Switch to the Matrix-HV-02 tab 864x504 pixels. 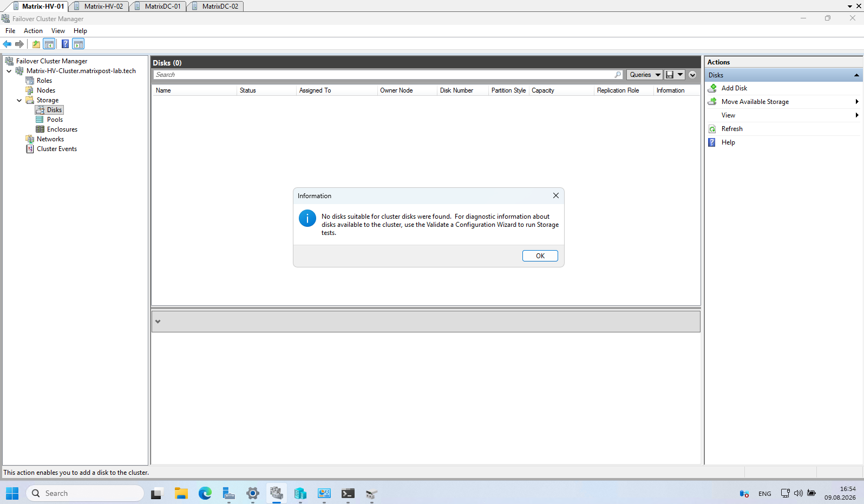99,6
